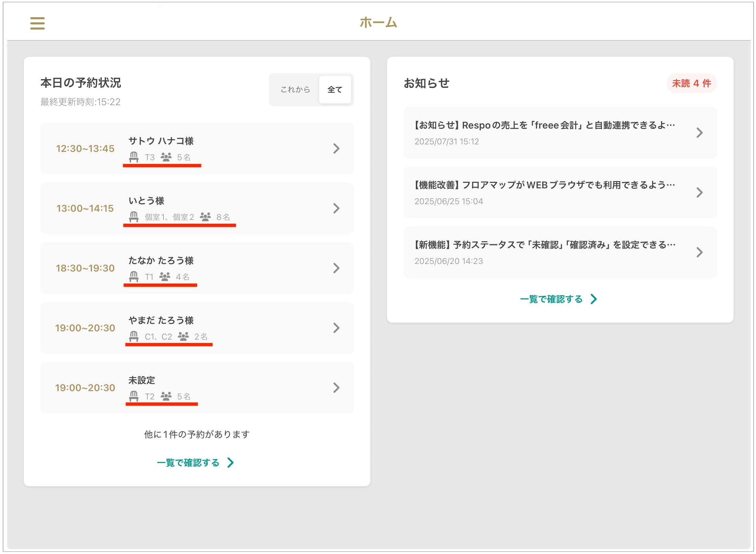Switch filter to これから
756x554 pixels.
pyautogui.click(x=295, y=90)
